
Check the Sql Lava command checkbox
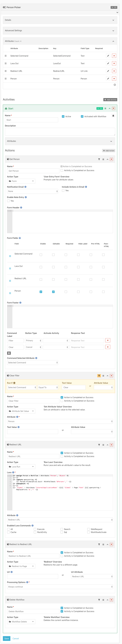62,532
